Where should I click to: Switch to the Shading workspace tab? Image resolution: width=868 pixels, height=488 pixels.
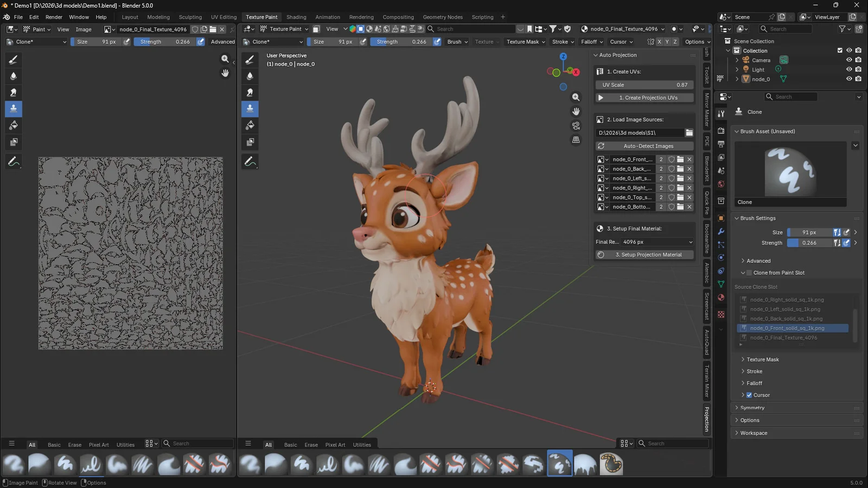[x=296, y=17]
